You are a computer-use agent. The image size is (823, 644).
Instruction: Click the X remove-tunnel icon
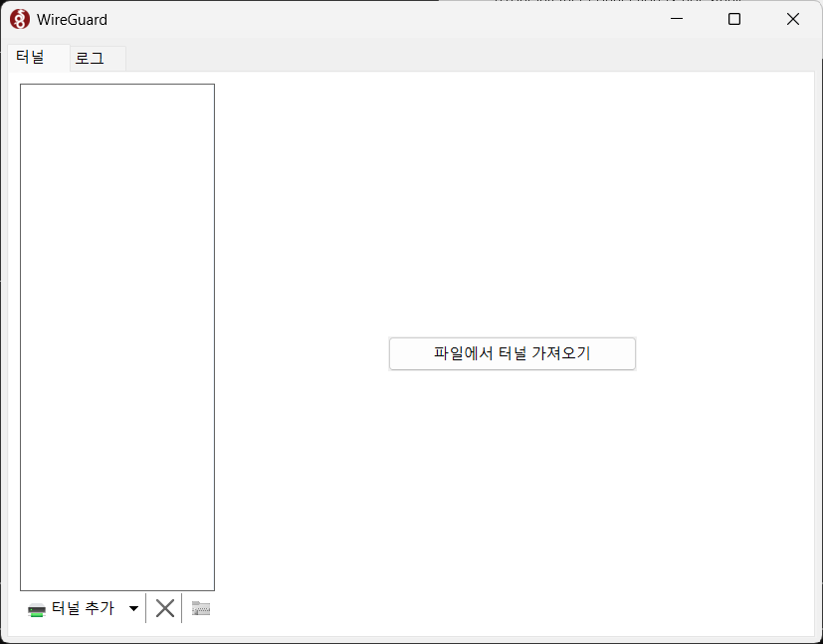[165, 609]
